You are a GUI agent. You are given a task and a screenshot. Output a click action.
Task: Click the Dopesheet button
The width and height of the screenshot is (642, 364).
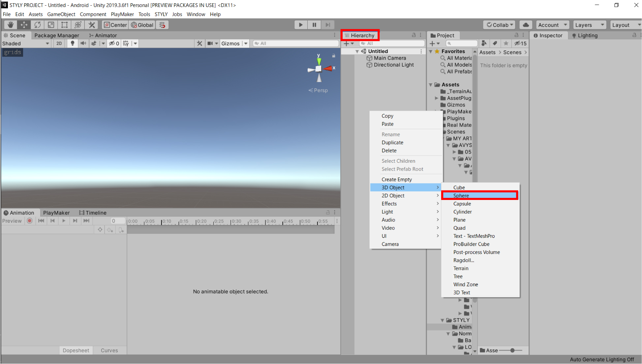[76, 350]
